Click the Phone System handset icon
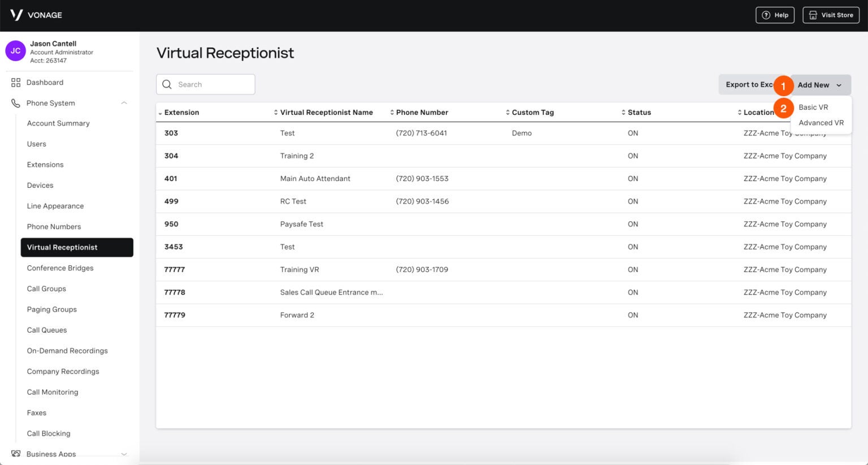Image resolution: width=868 pixels, height=465 pixels. pos(16,103)
